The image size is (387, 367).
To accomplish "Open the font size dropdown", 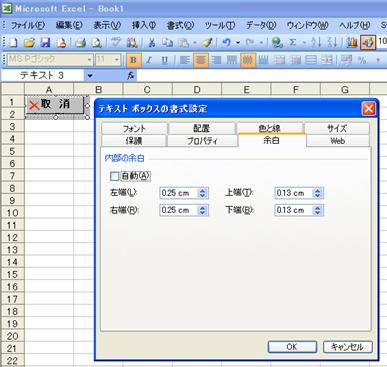I will [117, 60].
